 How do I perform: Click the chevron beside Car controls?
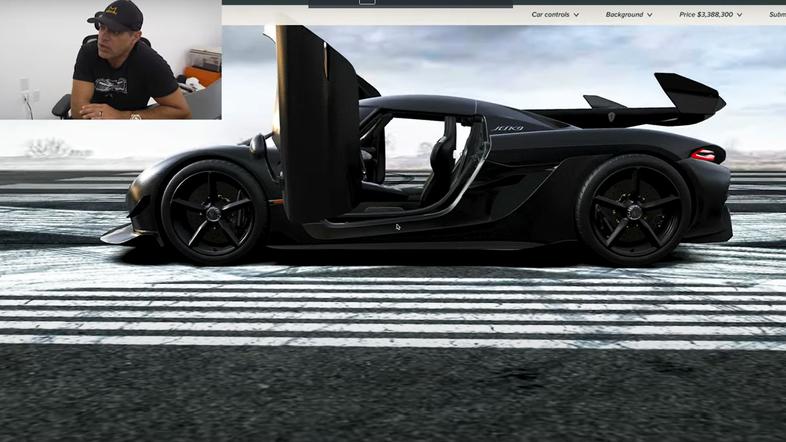576,15
